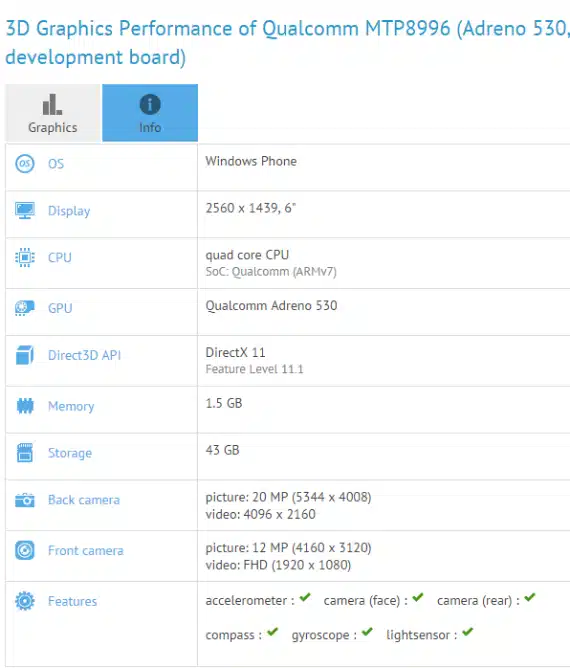
Task: Click the Front camera lens icon
Action: coord(25,550)
